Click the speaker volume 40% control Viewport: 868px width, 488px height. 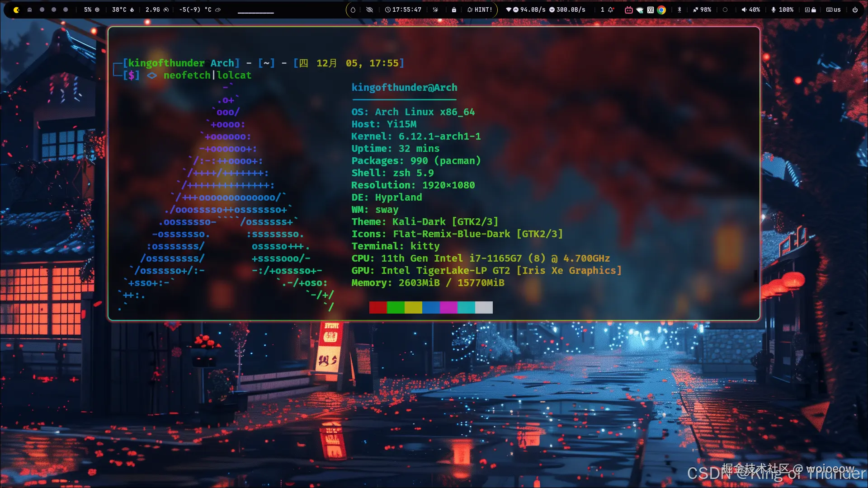pos(750,9)
